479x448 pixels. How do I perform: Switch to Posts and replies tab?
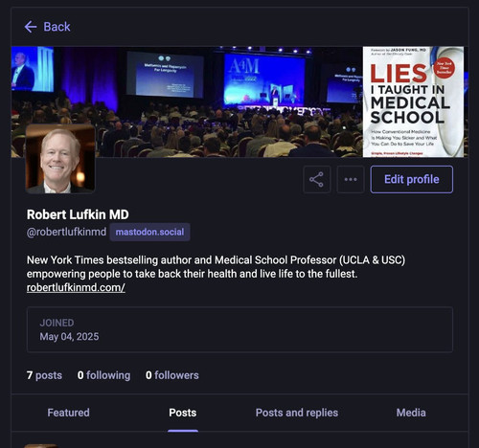coord(297,413)
